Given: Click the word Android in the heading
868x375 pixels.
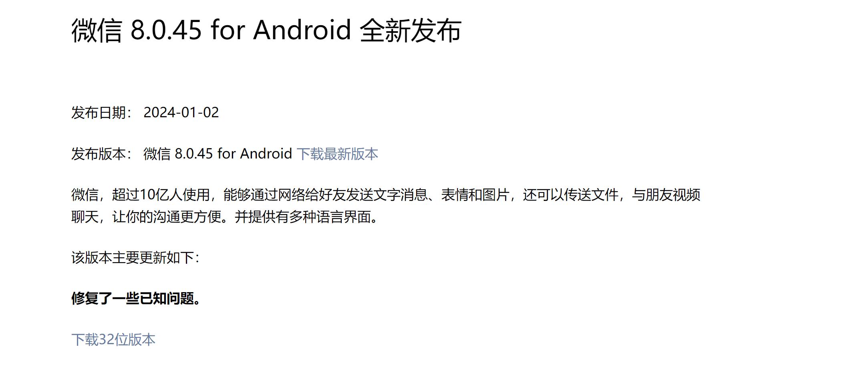Looking at the screenshot, I should (302, 30).
